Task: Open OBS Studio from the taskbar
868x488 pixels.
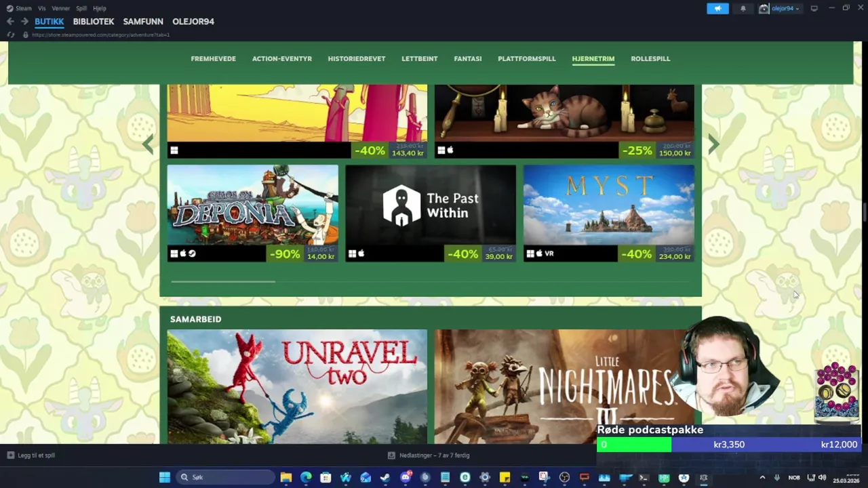Action: (x=564, y=477)
